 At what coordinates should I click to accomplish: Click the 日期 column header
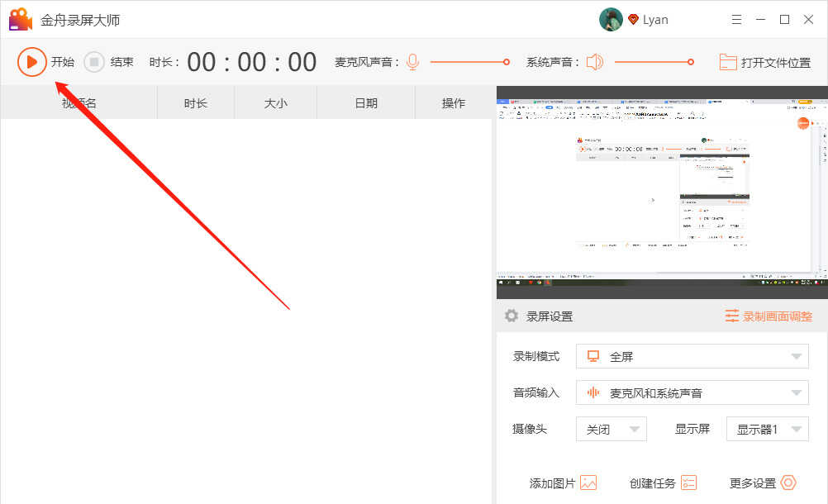coord(366,103)
